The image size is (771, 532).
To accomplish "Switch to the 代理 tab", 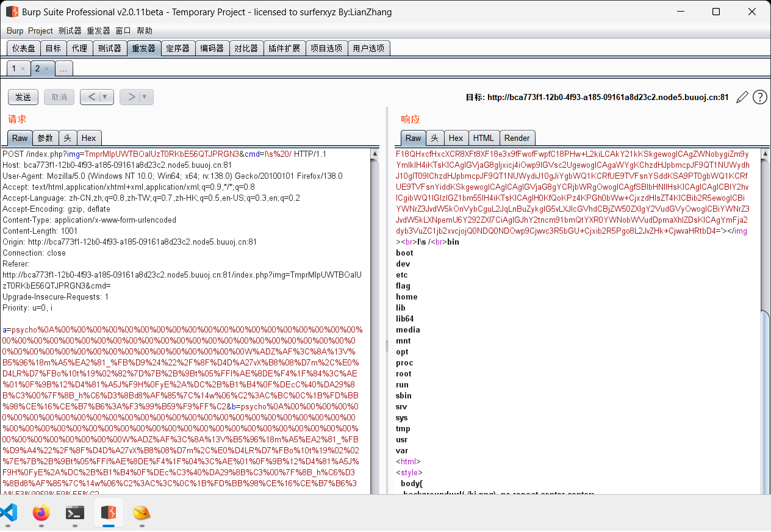I will [x=79, y=48].
